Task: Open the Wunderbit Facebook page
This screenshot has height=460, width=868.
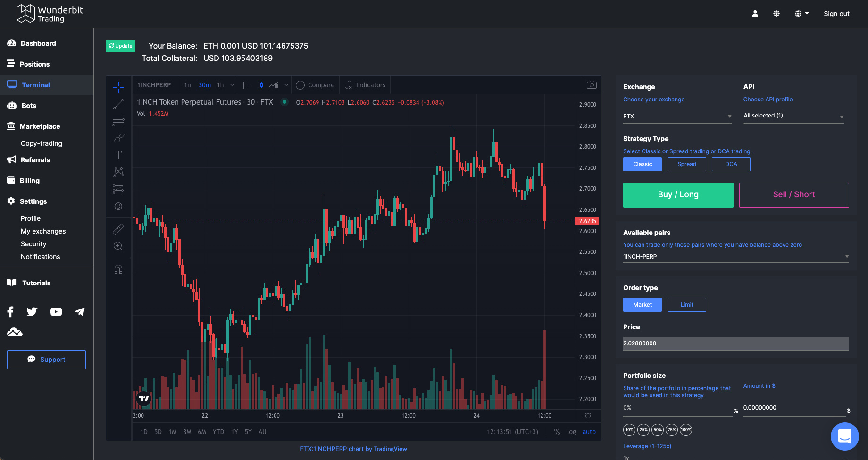Action: point(11,311)
